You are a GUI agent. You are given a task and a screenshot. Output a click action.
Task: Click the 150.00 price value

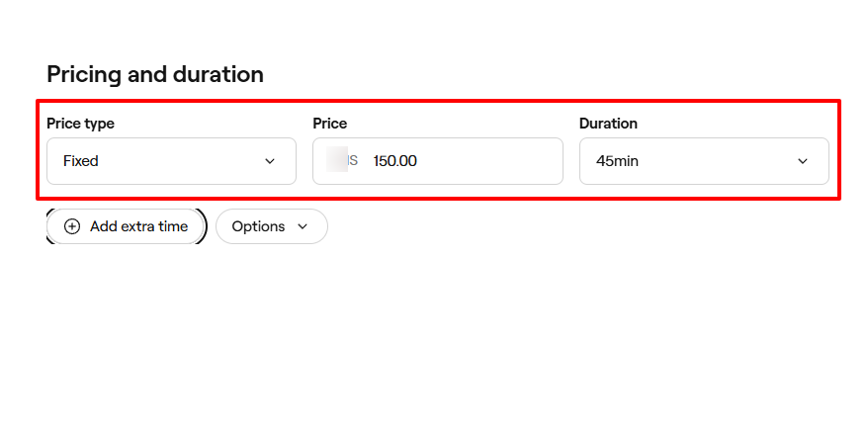tap(395, 161)
